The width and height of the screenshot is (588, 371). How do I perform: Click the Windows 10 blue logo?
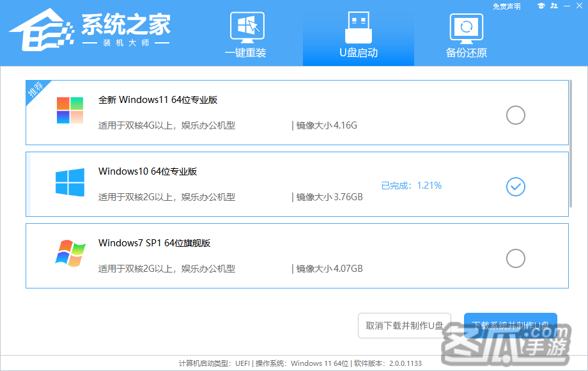pyautogui.click(x=70, y=182)
